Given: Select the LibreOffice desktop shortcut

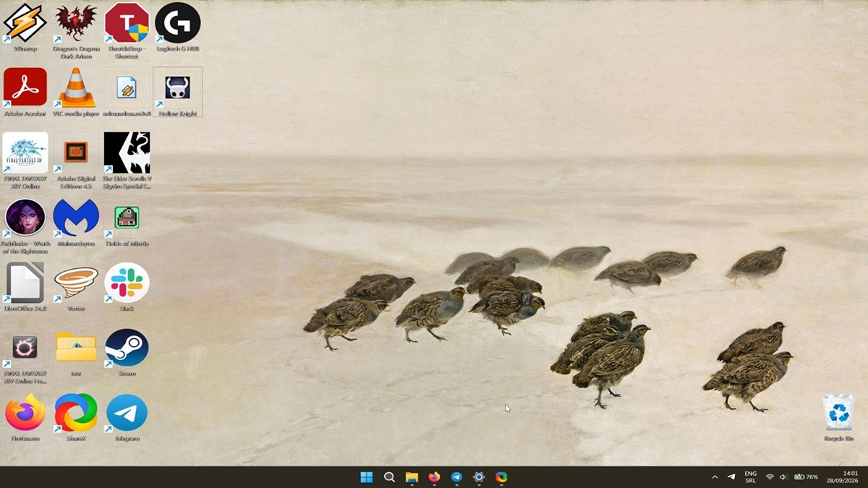Looking at the screenshot, I should tap(25, 288).
